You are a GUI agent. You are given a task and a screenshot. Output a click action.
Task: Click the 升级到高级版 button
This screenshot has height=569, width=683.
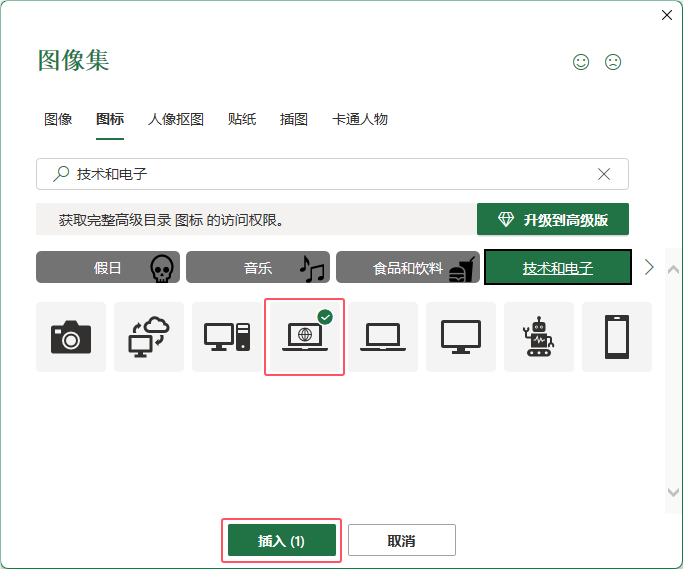553,219
